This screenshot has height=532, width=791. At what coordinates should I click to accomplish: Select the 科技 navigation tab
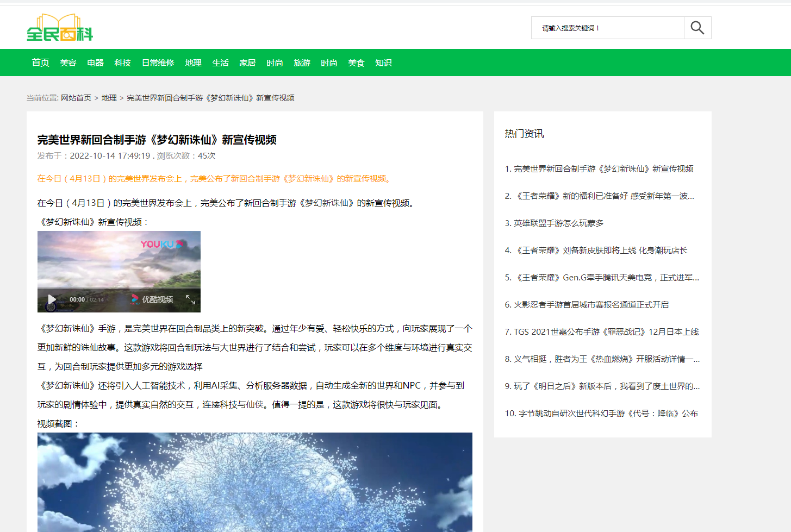[x=122, y=62]
